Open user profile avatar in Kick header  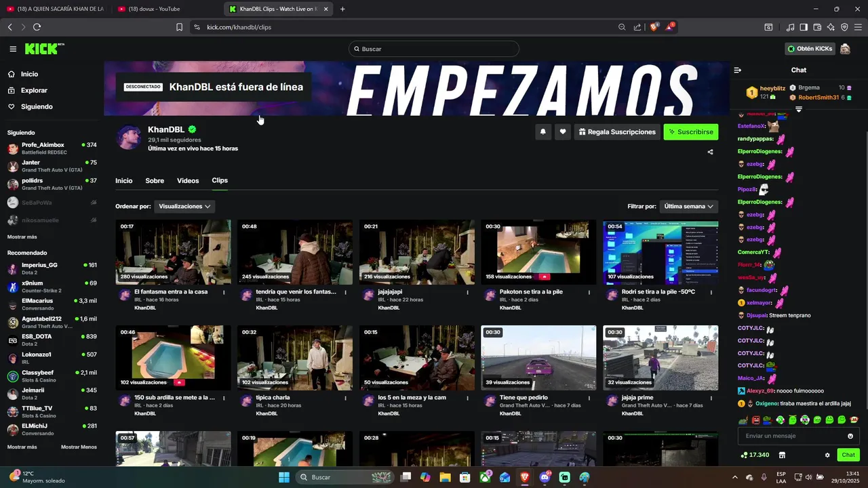pos(845,49)
